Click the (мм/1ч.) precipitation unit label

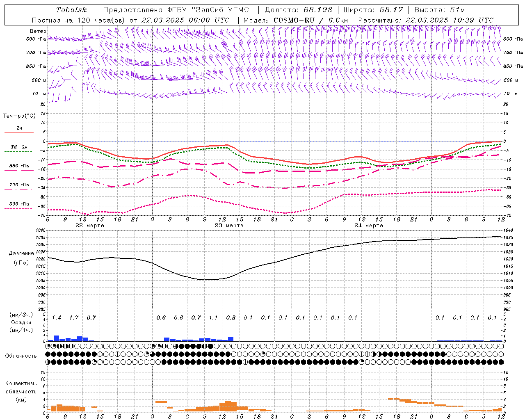[x=21, y=330]
